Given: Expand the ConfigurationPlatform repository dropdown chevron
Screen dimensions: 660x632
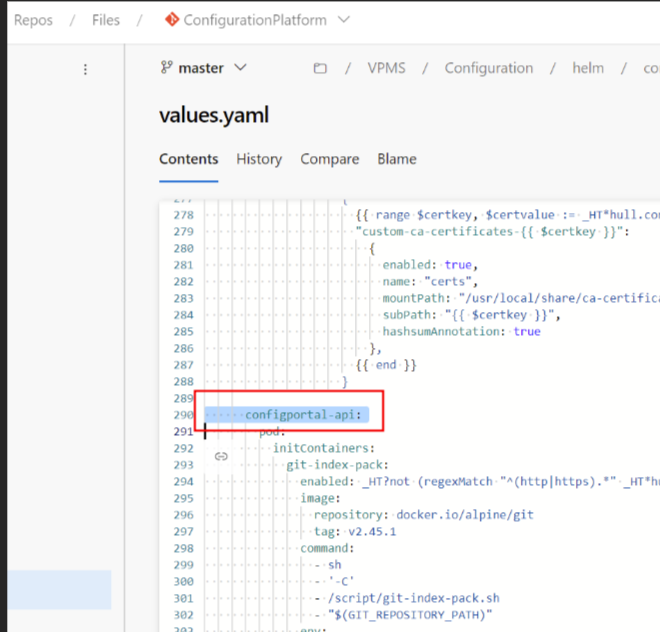Looking at the screenshot, I should click(345, 19).
